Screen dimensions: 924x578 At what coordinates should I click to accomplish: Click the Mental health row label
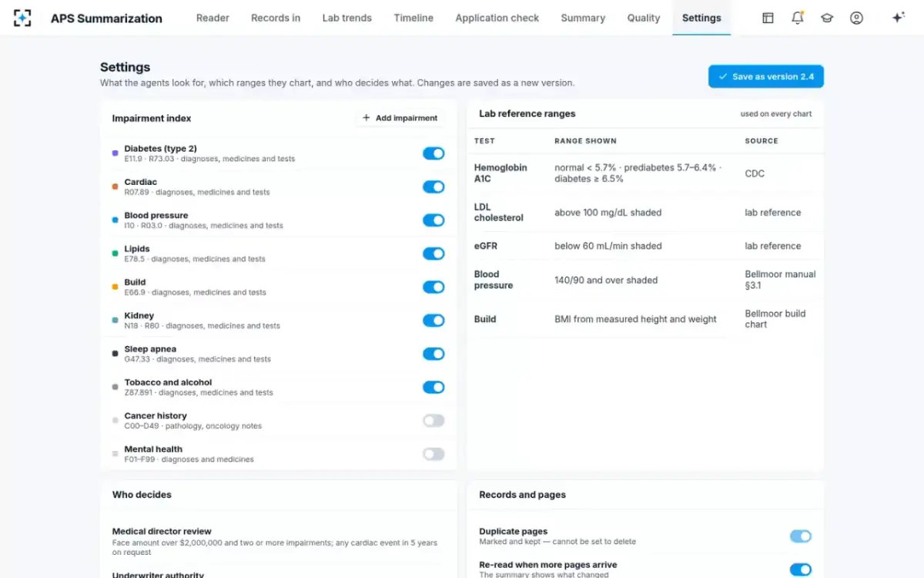click(x=153, y=449)
